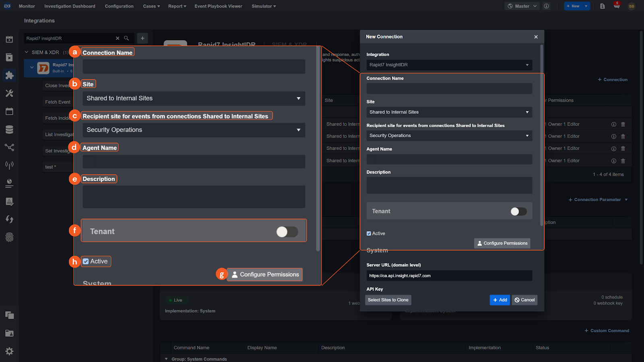
Task: Click Connection Name field in New Connection dialog
Action: [449, 89]
